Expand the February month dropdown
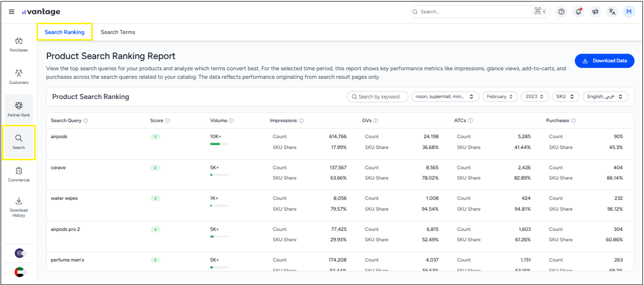 point(500,97)
